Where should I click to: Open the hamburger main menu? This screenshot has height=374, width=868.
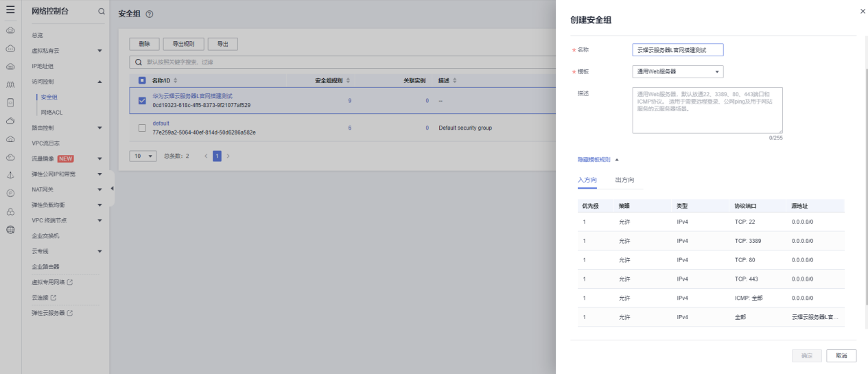(10, 10)
